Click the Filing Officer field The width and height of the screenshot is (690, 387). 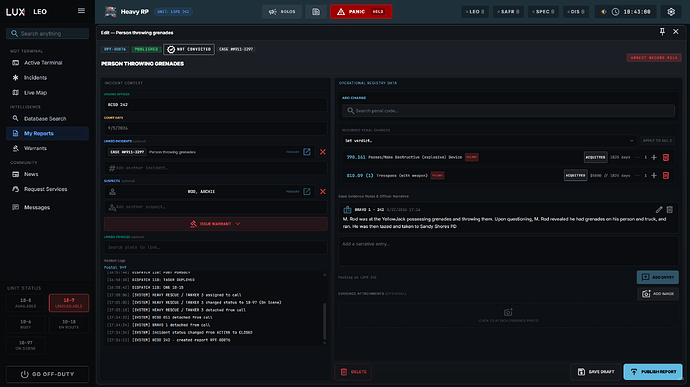pyautogui.click(x=216, y=105)
